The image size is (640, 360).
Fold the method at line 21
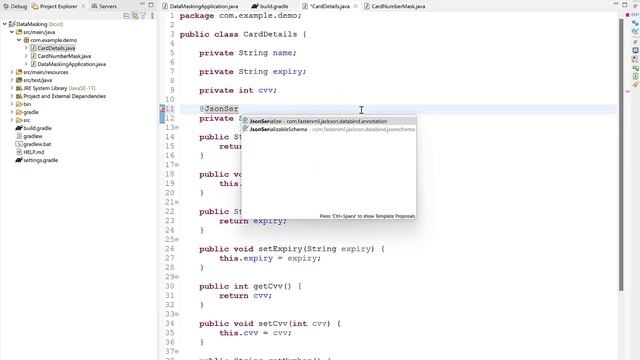click(x=177, y=202)
